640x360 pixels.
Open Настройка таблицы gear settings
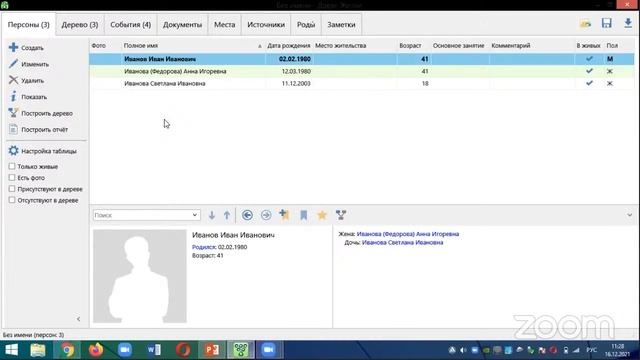[13, 151]
